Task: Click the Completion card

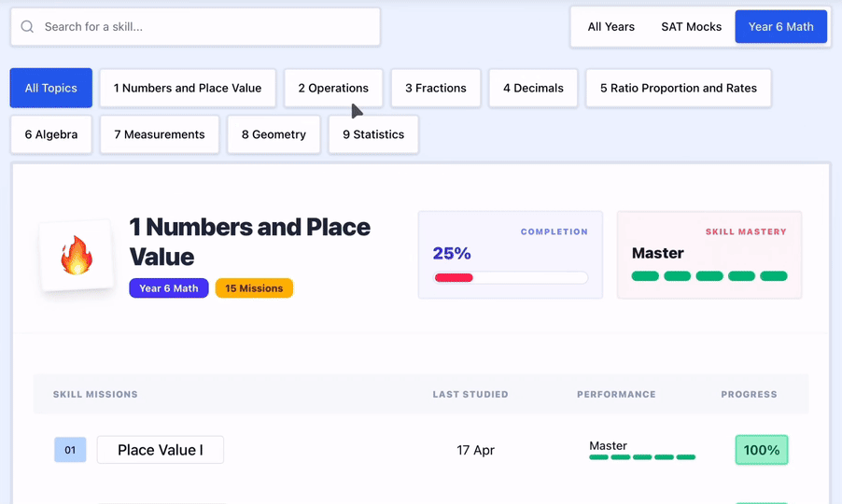Action: click(x=510, y=255)
